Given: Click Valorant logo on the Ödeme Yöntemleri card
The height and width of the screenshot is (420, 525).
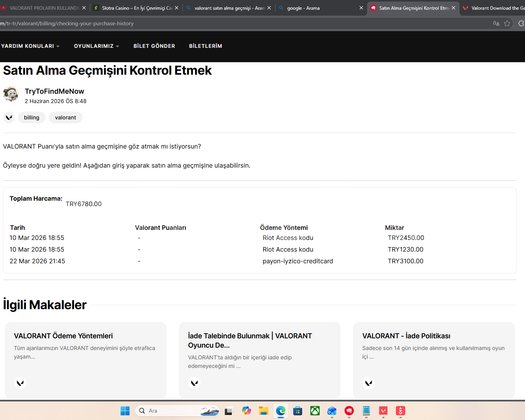Looking at the screenshot, I should [x=20, y=383].
